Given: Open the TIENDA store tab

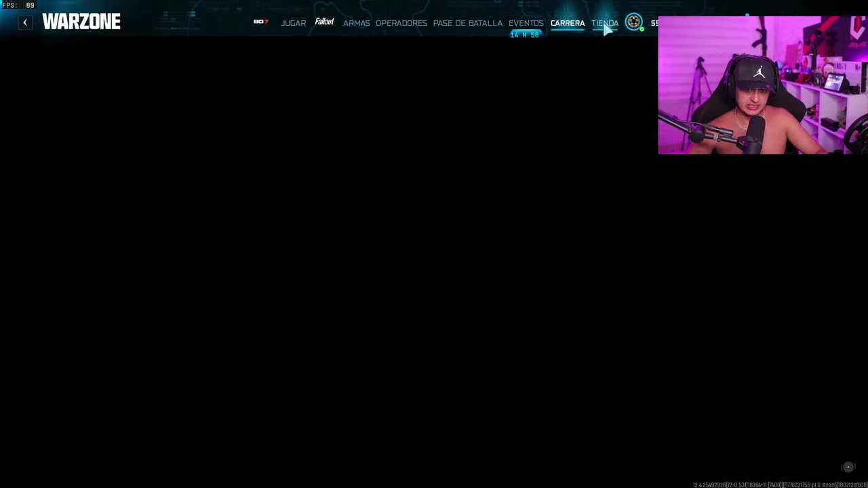Looking at the screenshot, I should coord(605,23).
